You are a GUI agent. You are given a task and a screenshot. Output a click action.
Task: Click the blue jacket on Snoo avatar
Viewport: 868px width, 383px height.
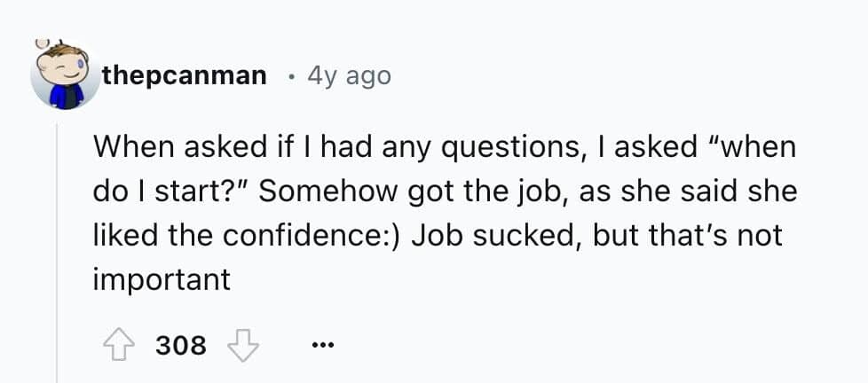pyautogui.click(x=65, y=96)
